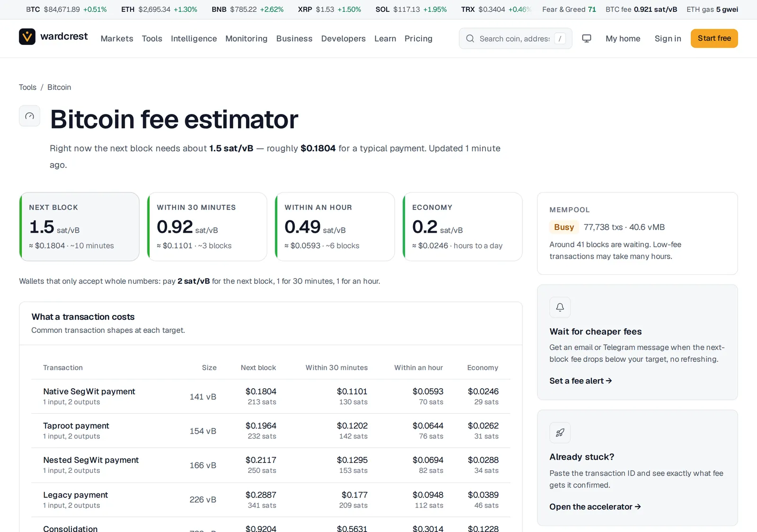Click the Within an hour column header
Image resolution: width=757 pixels, height=532 pixels.
(419, 368)
